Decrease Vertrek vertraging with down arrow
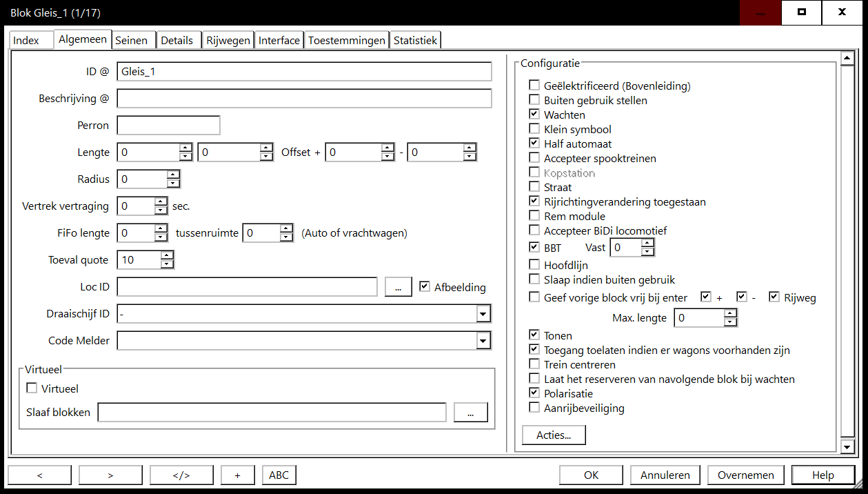Screen dimensions: 868x494 click(x=161, y=210)
